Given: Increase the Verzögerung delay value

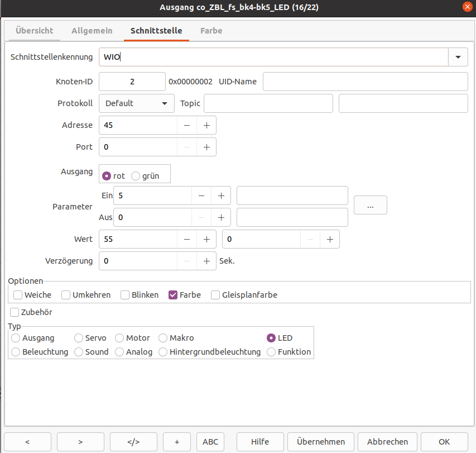Looking at the screenshot, I should (206, 261).
